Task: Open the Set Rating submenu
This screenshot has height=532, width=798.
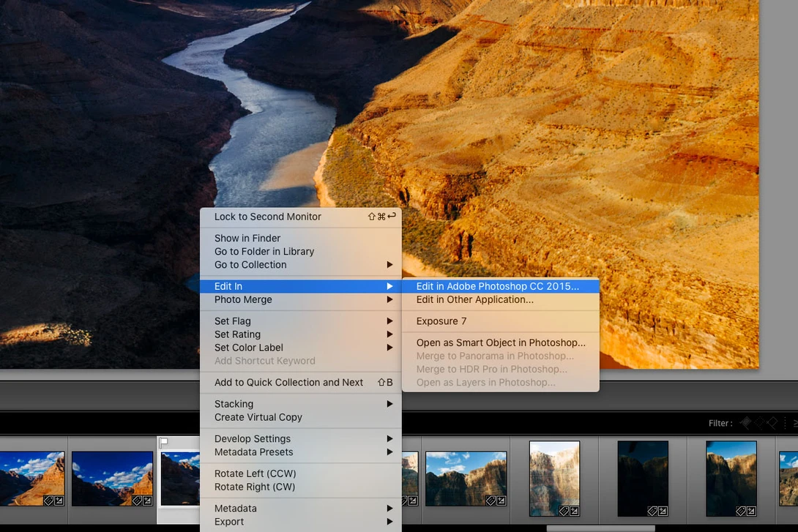Action: pos(301,334)
